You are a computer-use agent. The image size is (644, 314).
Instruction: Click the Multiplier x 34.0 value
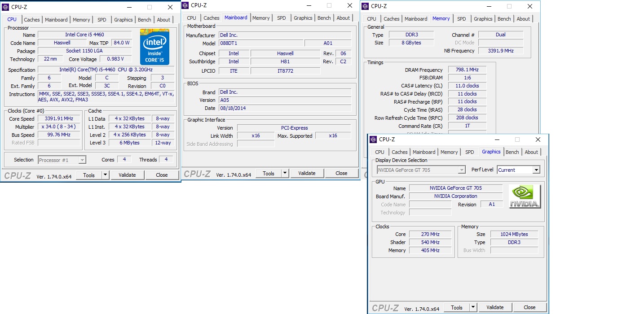tap(59, 126)
